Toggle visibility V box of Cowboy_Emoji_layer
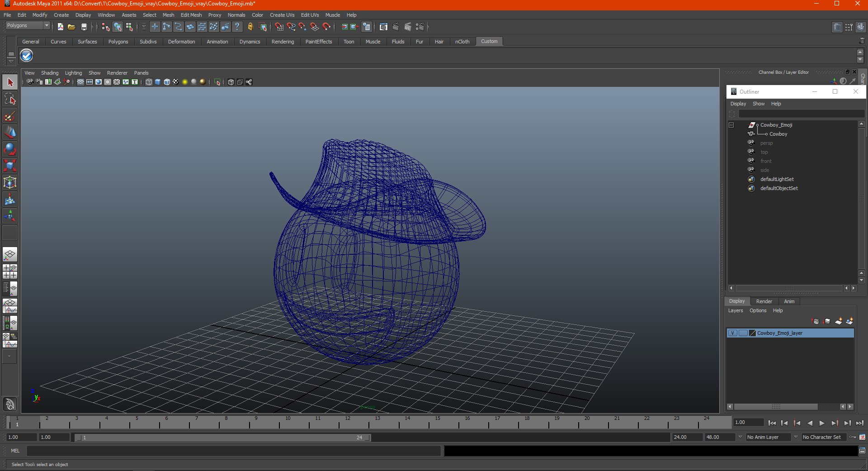The image size is (868, 471). point(732,333)
